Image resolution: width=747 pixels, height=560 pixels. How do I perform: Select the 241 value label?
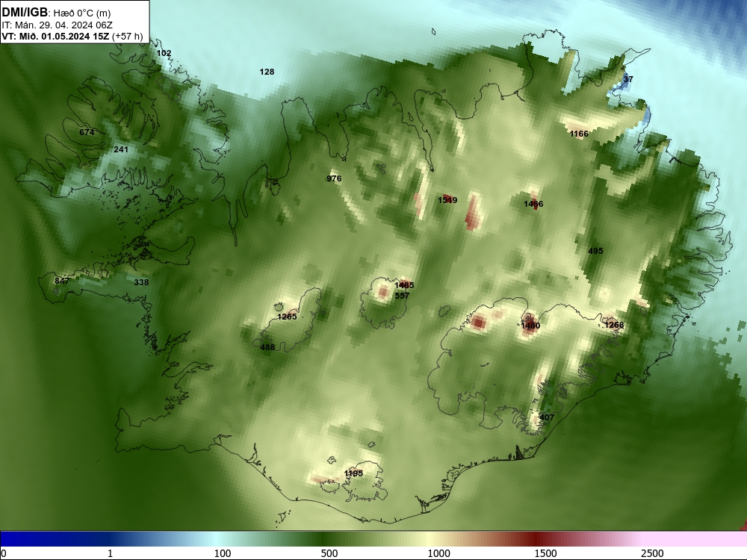tap(121, 149)
